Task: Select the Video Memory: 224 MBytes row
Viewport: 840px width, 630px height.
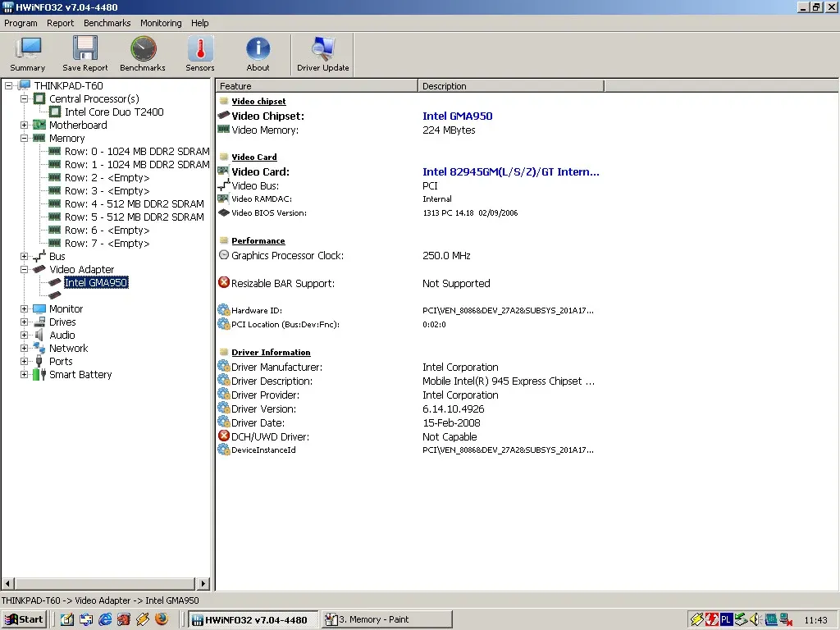Action: 410,130
